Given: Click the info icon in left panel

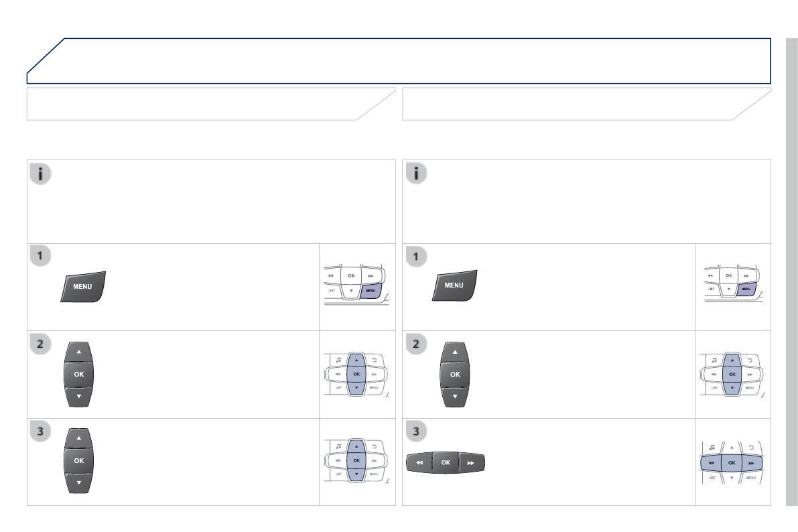Looking at the screenshot, I should tap(40, 174).
